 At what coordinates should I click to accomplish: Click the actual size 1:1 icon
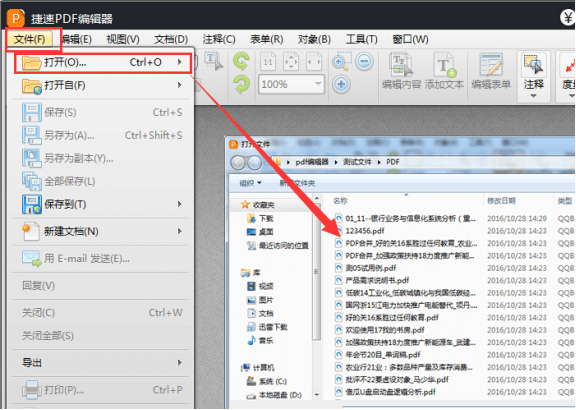pyautogui.click(x=268, y=62)
